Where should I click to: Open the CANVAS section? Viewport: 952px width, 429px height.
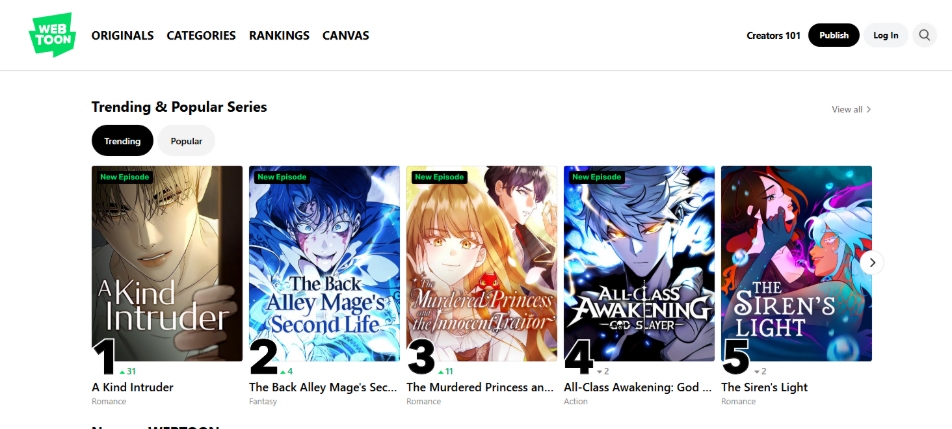345,35
